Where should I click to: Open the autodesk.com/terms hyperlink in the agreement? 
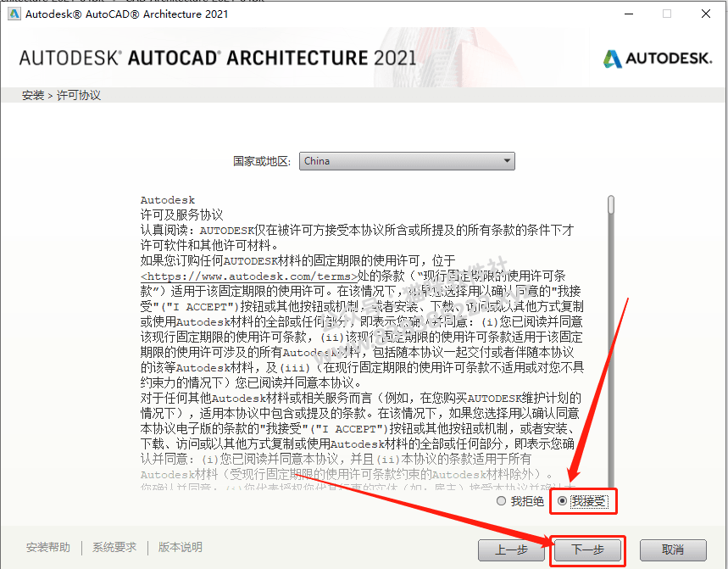tap(249, 276)
